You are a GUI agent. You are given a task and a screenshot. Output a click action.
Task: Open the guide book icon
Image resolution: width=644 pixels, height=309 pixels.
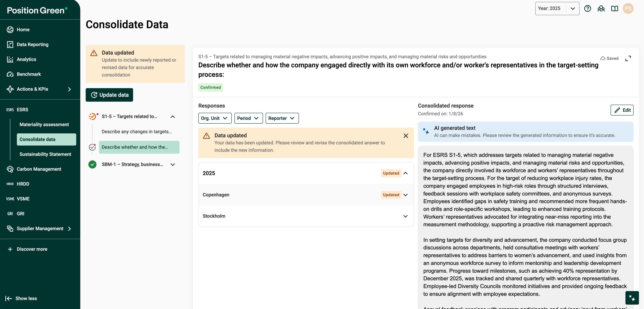tap(614, 8)
